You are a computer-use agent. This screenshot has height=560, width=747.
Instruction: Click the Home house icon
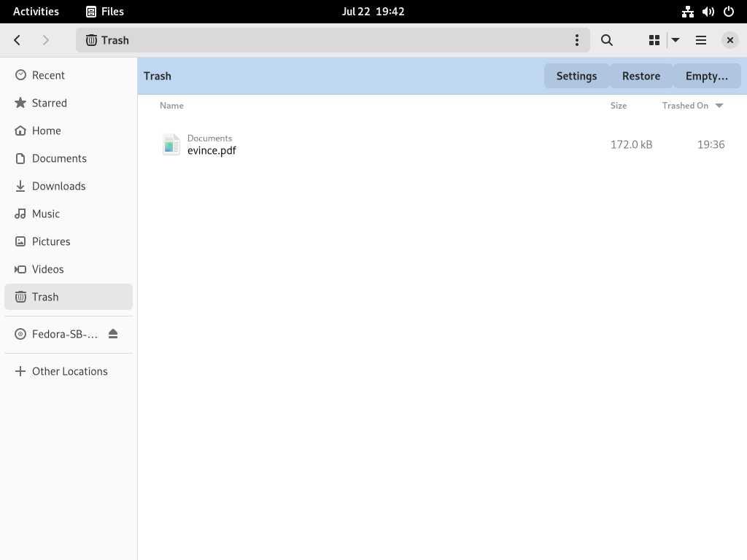coord(20,131)
